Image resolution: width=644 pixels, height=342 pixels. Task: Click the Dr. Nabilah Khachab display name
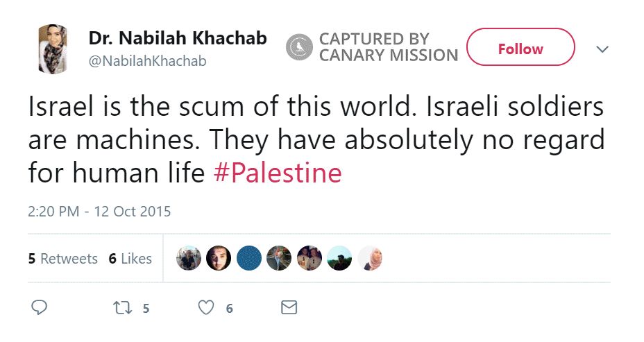point(178,39)
